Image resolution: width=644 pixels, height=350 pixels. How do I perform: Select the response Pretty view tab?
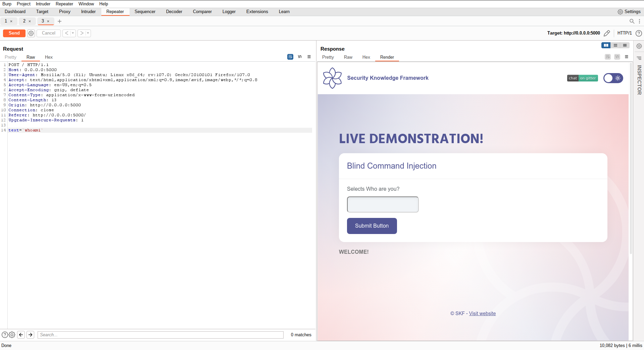[328, 57]
